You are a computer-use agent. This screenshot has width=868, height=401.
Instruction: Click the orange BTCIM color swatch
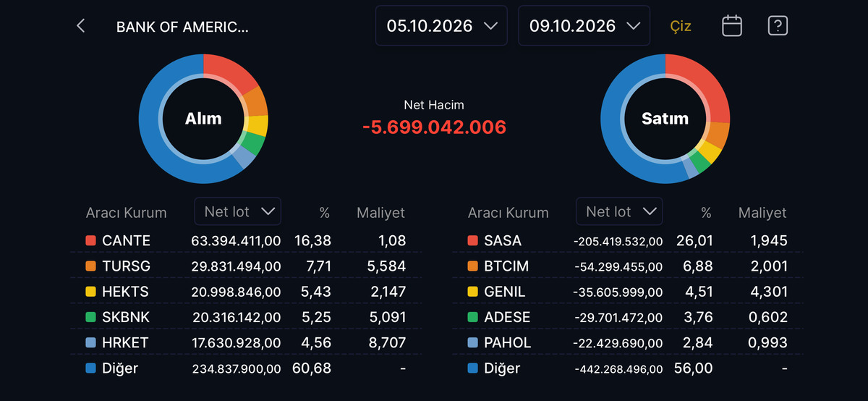[472, 266]
